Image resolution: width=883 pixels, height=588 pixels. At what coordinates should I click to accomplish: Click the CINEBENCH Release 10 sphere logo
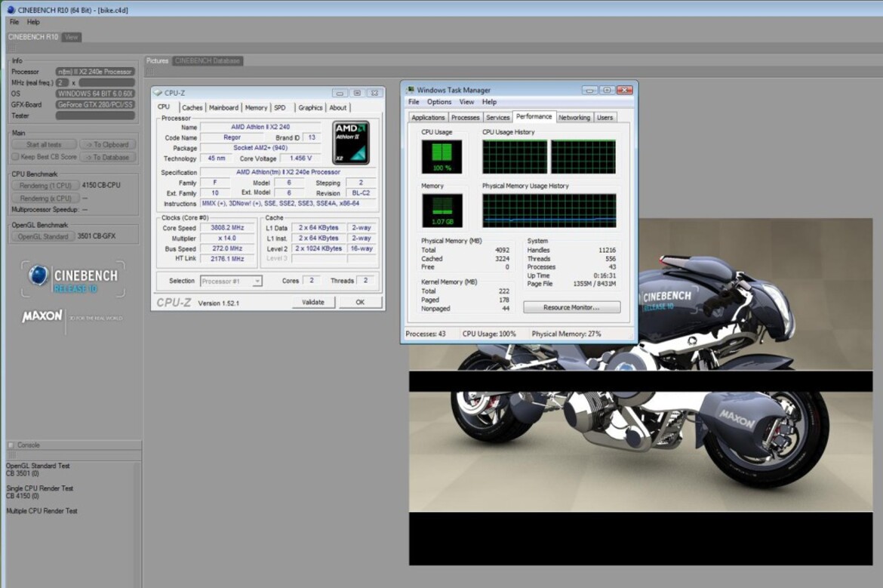point(38,276)
